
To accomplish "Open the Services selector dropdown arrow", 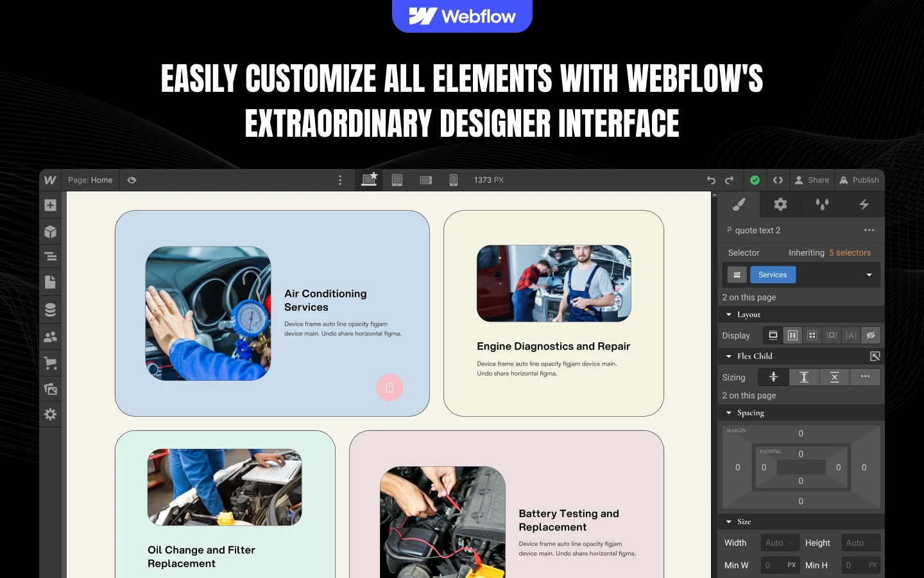I will pos(869,275).
